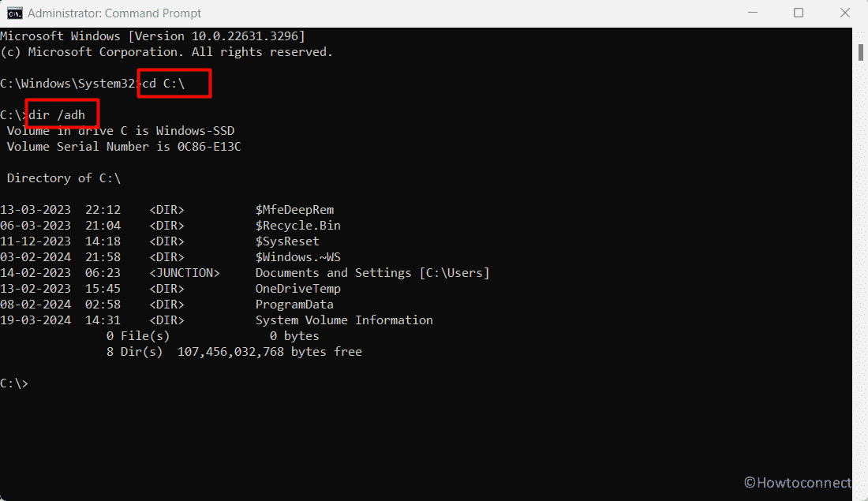868x501 pixels.
Task: Click the $SysReset directory entry
Action: [x=287, y=241]
